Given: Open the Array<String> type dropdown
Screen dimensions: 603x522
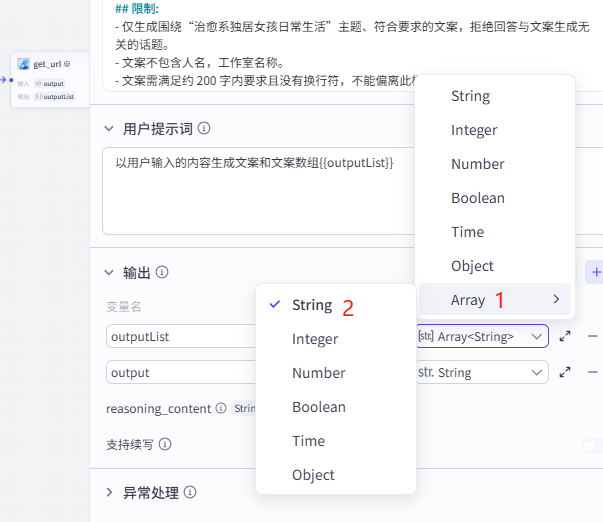Looking at the screenshot, I should click(x=482, y=336).
